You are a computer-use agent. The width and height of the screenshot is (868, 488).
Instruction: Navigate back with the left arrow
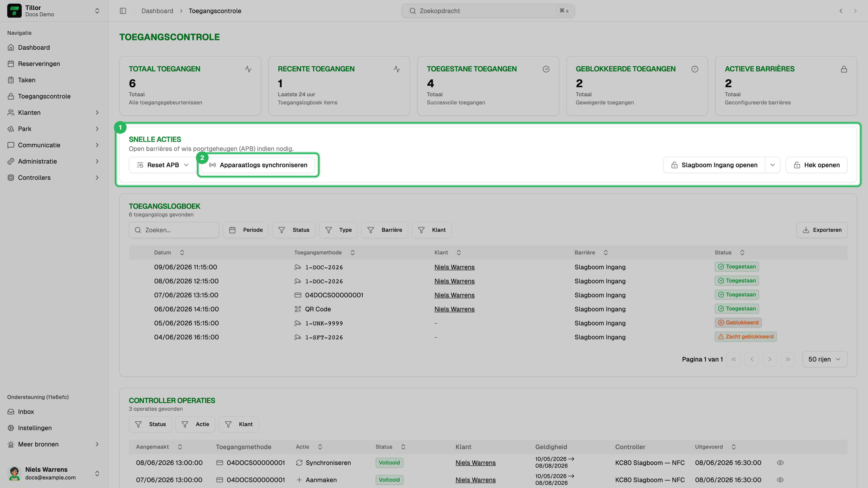point(841,11)
